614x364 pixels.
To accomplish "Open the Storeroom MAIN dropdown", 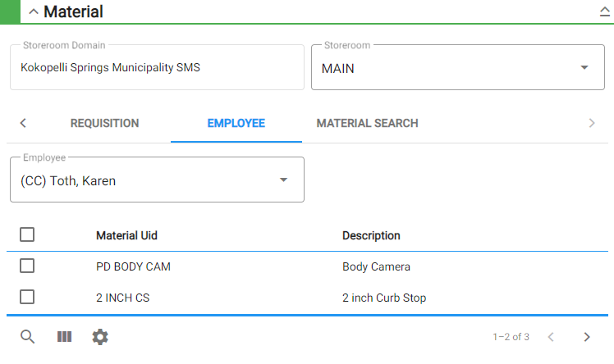I will pyautogui.click(x=458, y=68).
